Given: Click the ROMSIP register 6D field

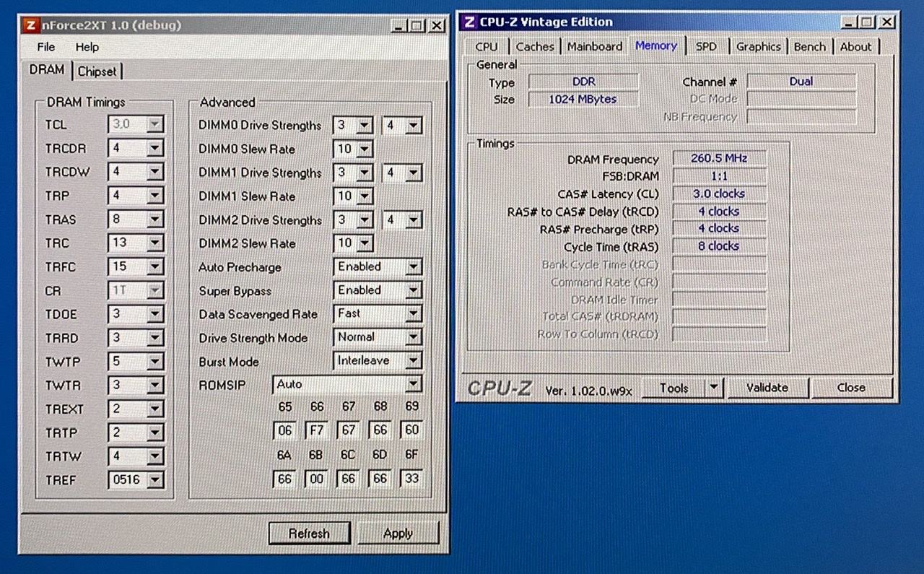Looking at the screenshot, I should tap(380, 479).
